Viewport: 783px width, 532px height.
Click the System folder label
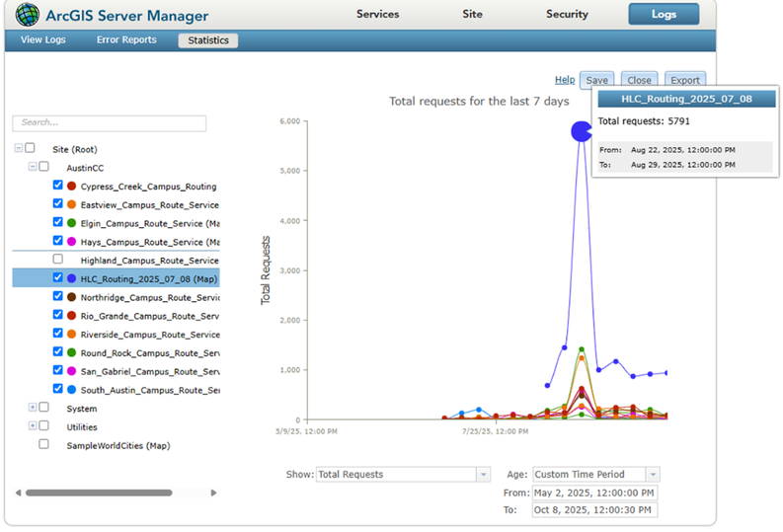tap(82, 409)
